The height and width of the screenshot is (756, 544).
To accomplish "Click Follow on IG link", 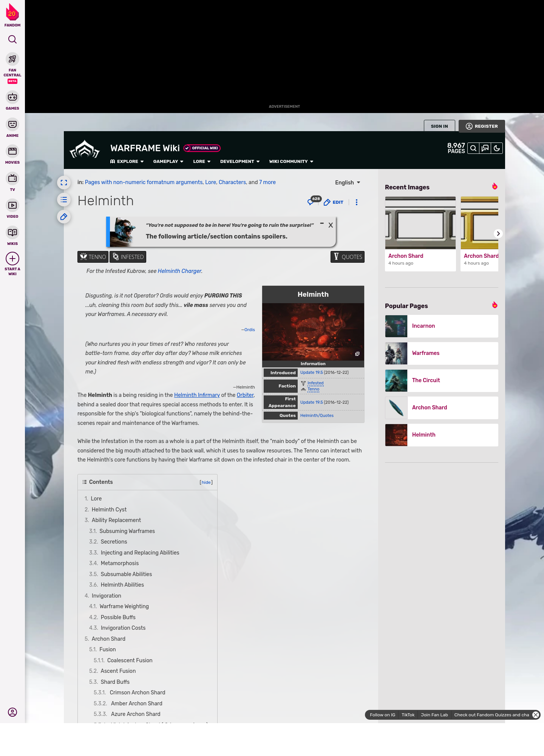I will point(382,715).
